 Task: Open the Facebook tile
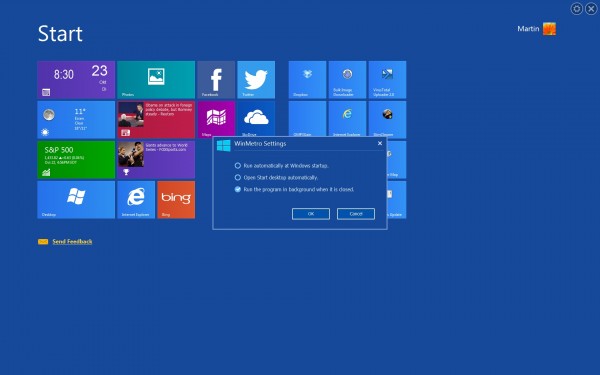pos(216,80)
